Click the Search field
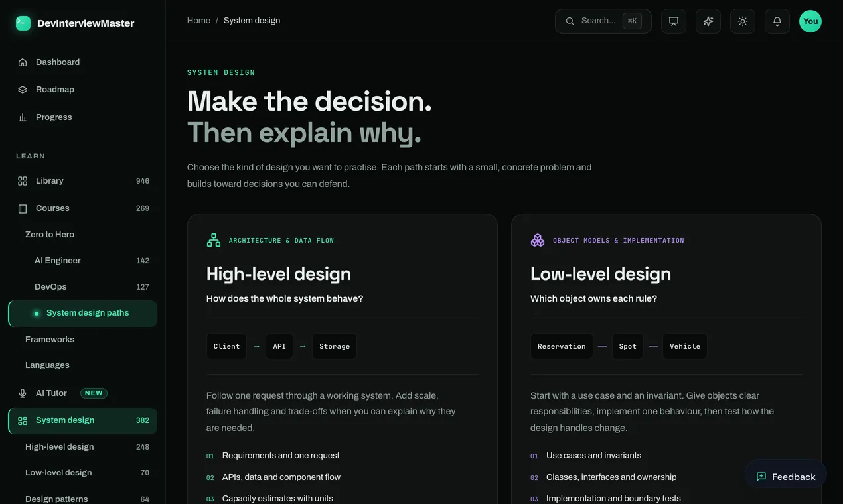The height and width of the screenshot is (504, 843). tap(603, 21)
